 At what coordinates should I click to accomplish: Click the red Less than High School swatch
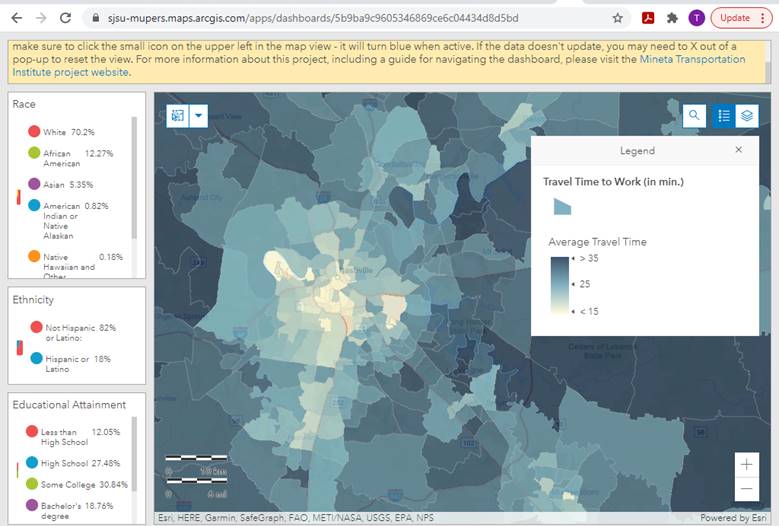pyautogui.click(x=32, y=431)
